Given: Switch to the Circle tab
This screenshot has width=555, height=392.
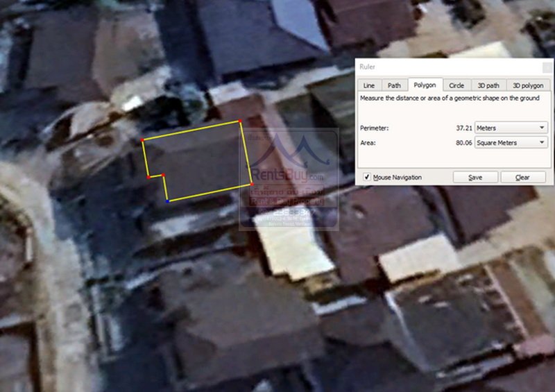Looking at the screenshot, I should coord(456,85).
